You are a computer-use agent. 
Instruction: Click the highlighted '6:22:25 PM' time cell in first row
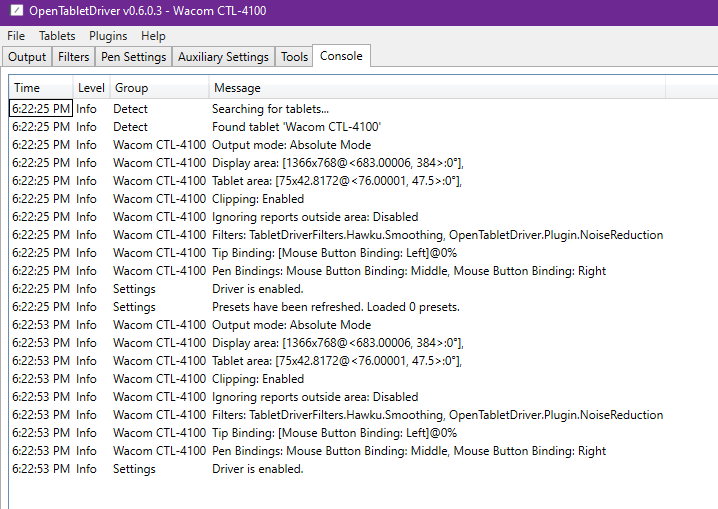pyautogui.click(x=41, y=108)
